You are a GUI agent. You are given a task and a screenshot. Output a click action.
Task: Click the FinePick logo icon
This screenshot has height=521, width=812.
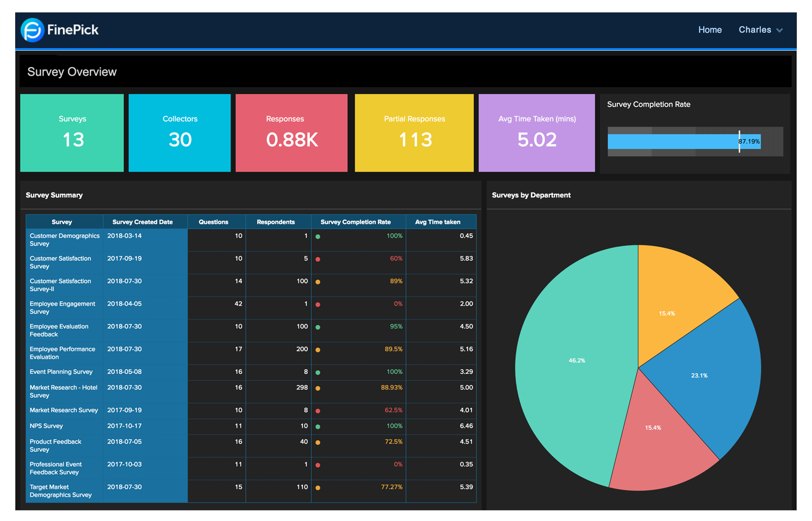pyautogui.click(x=31, y=30)
